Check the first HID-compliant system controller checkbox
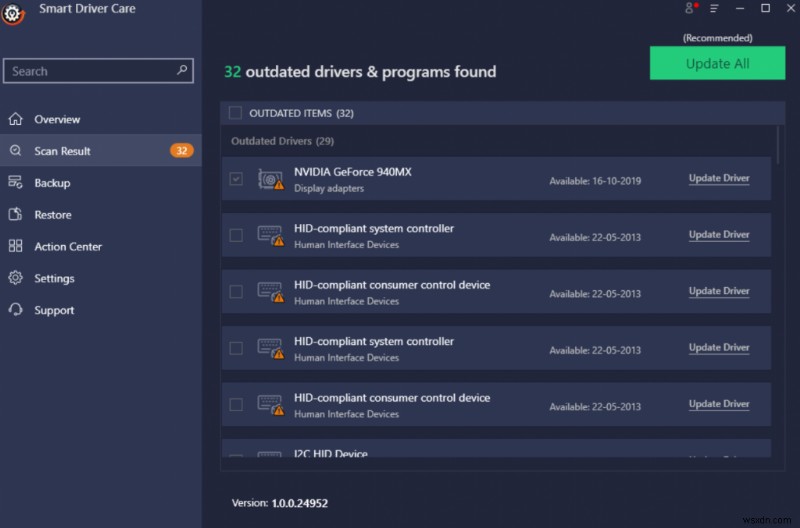 click(x=236, y=235)
